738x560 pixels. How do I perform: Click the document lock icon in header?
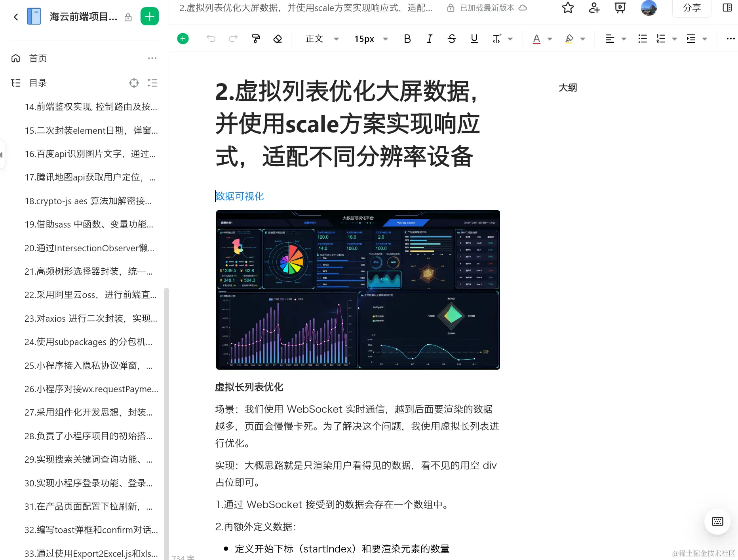pyautogui.click(x=451, y=8)
